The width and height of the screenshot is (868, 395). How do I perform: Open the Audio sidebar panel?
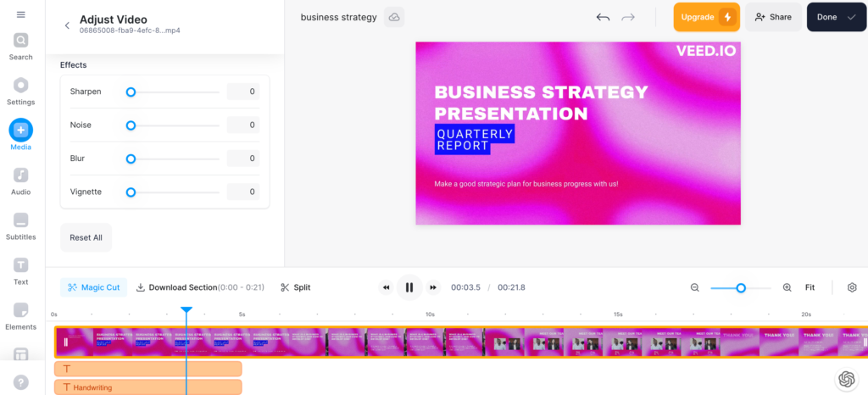tap(21, 181)
